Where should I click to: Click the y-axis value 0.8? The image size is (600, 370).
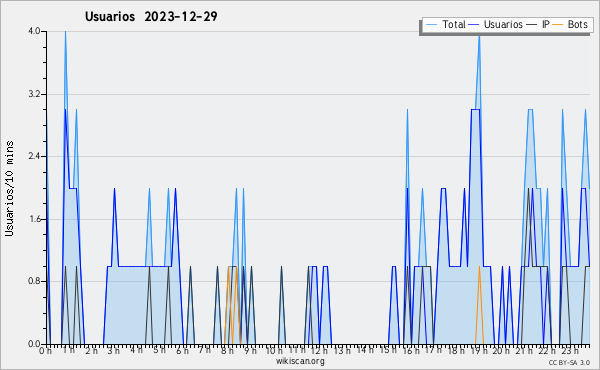tap(34, 282)
